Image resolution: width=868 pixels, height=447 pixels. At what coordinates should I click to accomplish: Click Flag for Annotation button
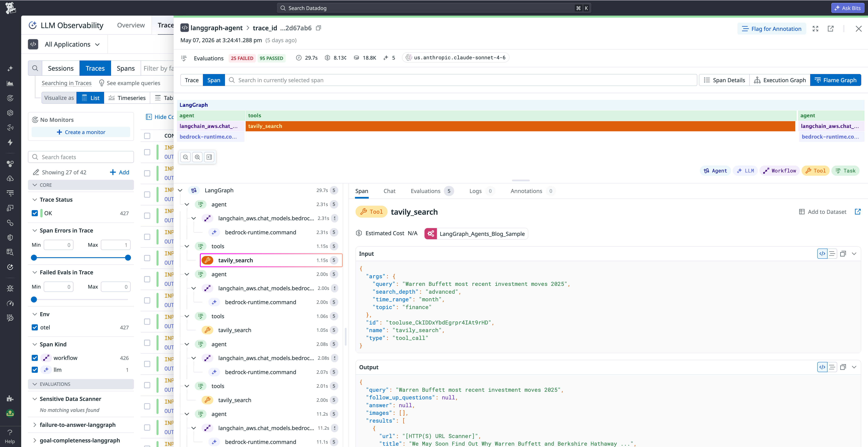pyautogui.click(x=772, y=29)
